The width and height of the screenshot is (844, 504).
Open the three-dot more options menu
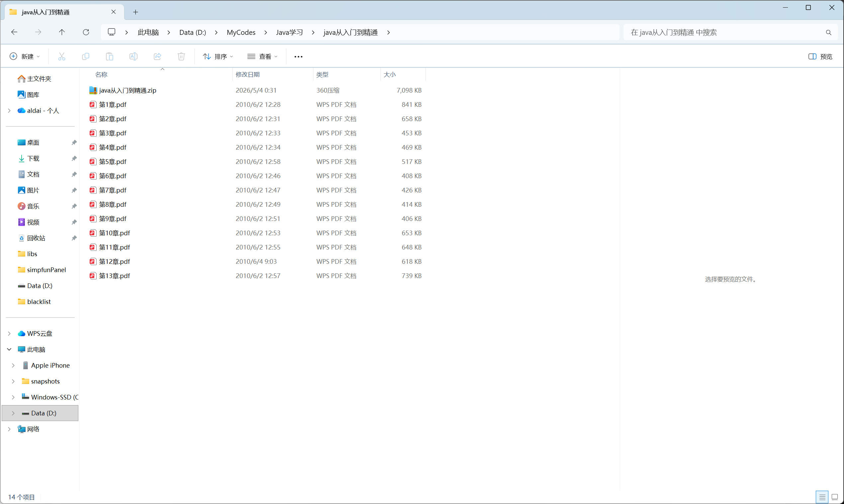click(298, 56)
